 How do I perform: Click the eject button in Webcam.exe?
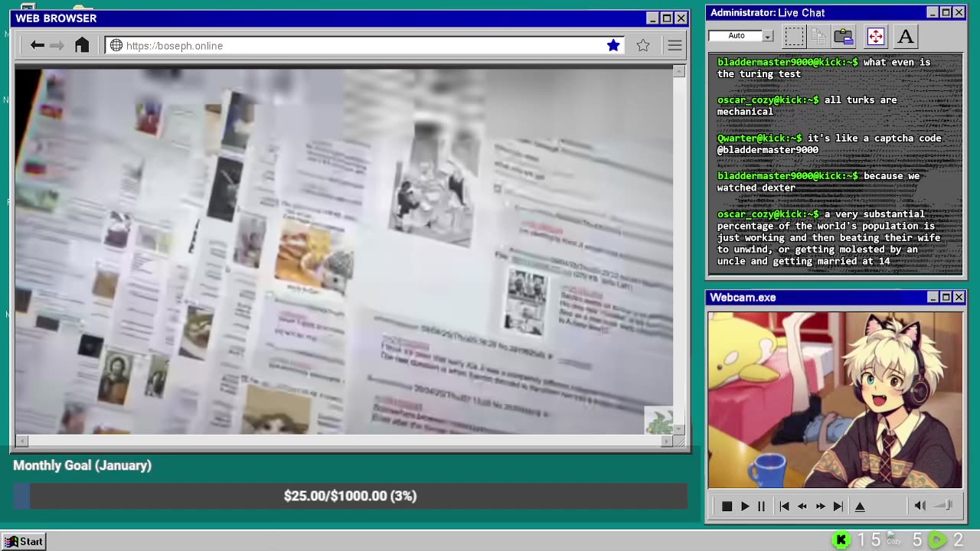860,506
